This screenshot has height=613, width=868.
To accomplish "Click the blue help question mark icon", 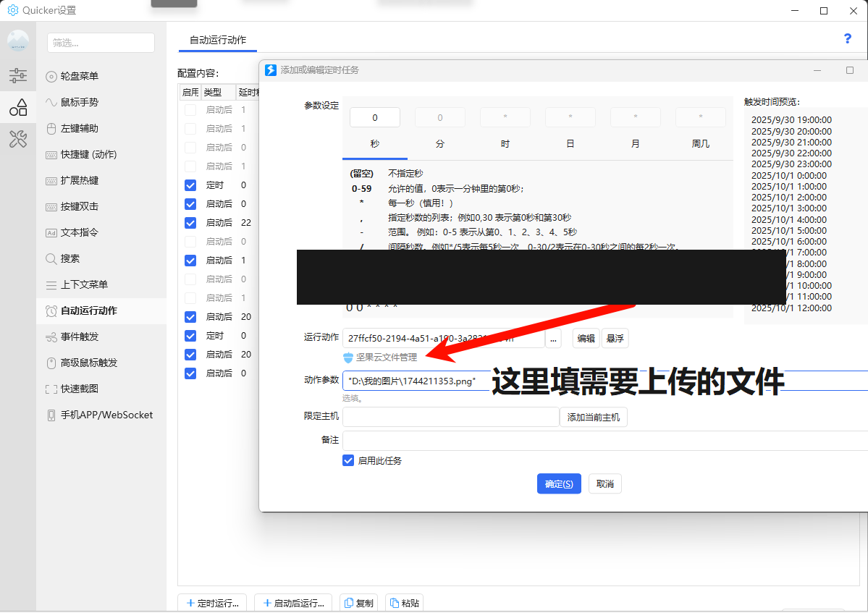I will click(848, 39).
